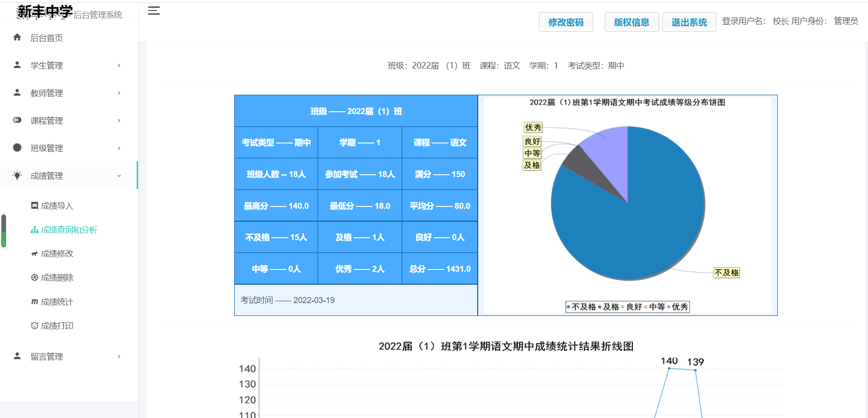Click the gear-badge icon for 班级管理

(x=17, y=148)
